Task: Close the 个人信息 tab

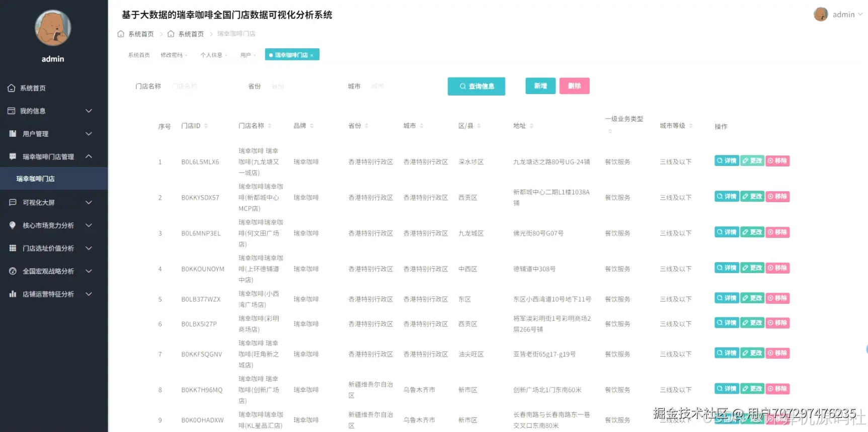Action: [226, 55]
